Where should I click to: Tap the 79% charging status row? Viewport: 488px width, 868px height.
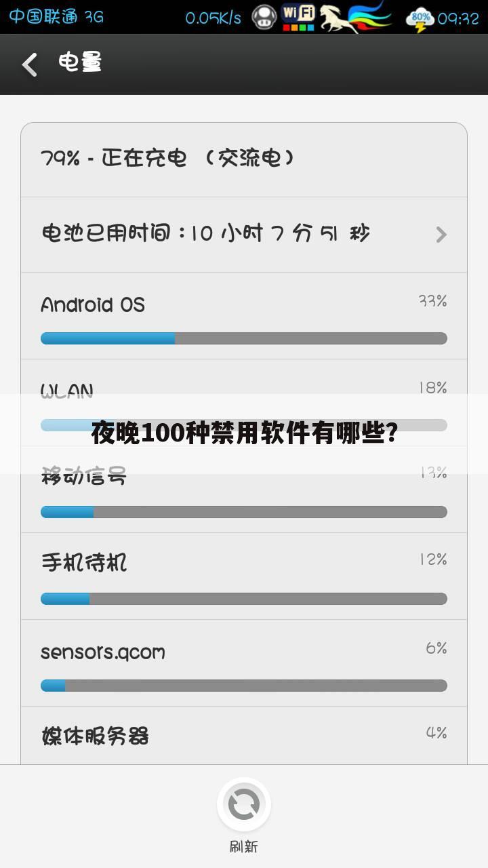coord(244,160)
